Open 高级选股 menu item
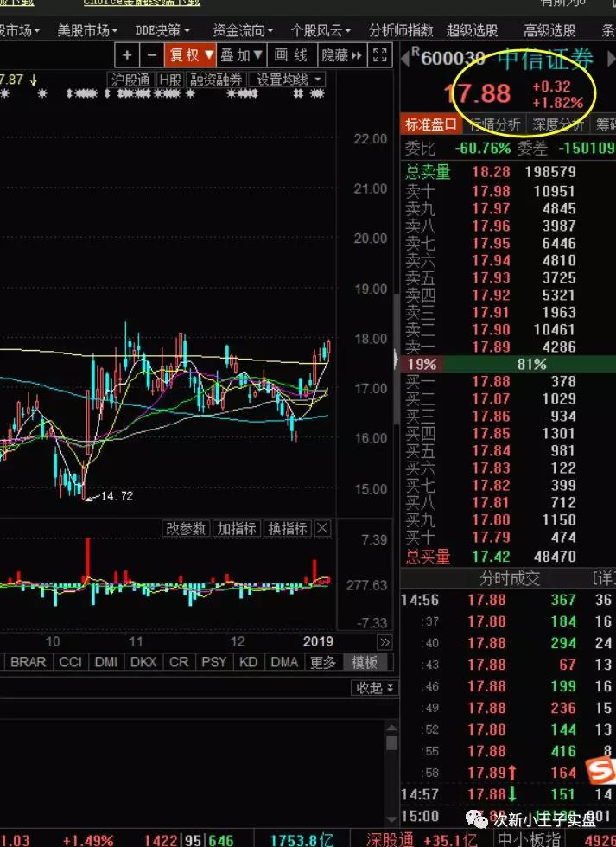616x847 pixels. coord(549,30)
